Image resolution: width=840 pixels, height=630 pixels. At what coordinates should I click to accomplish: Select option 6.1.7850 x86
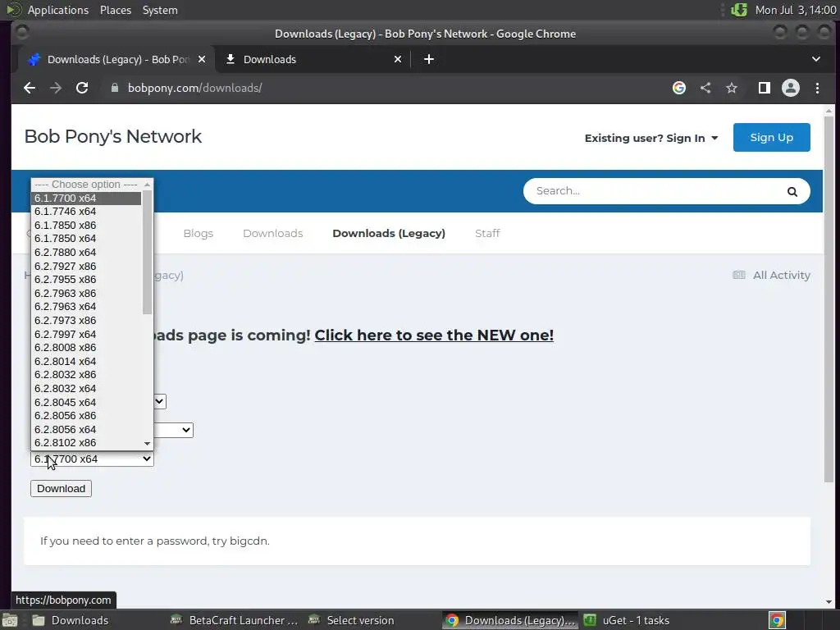[86, 226]
